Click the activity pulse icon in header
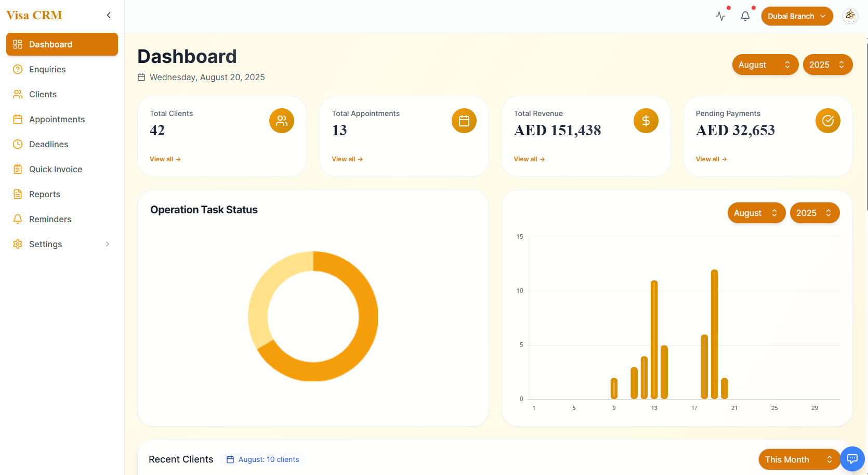Screen dimensions: 868x475 (720, 16)
